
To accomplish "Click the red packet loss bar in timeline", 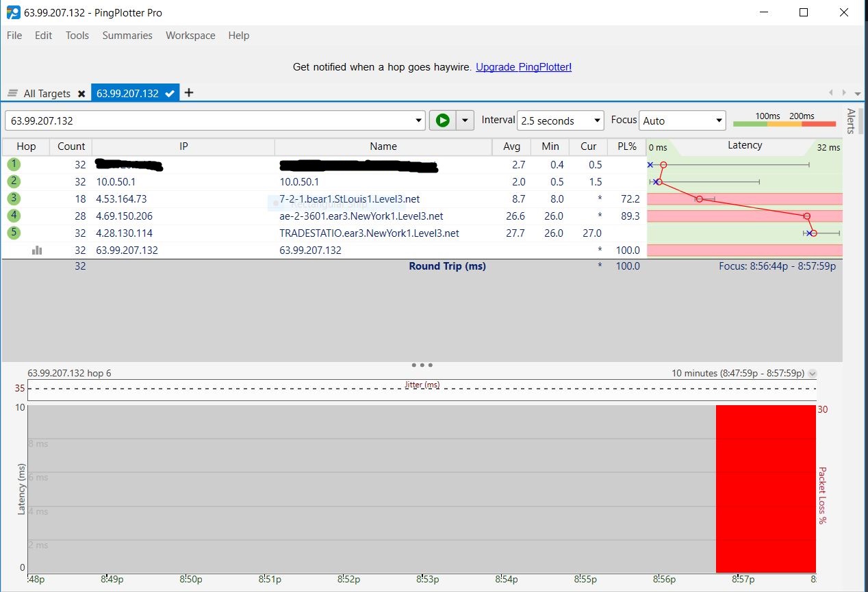I will (x=766, y=489).
